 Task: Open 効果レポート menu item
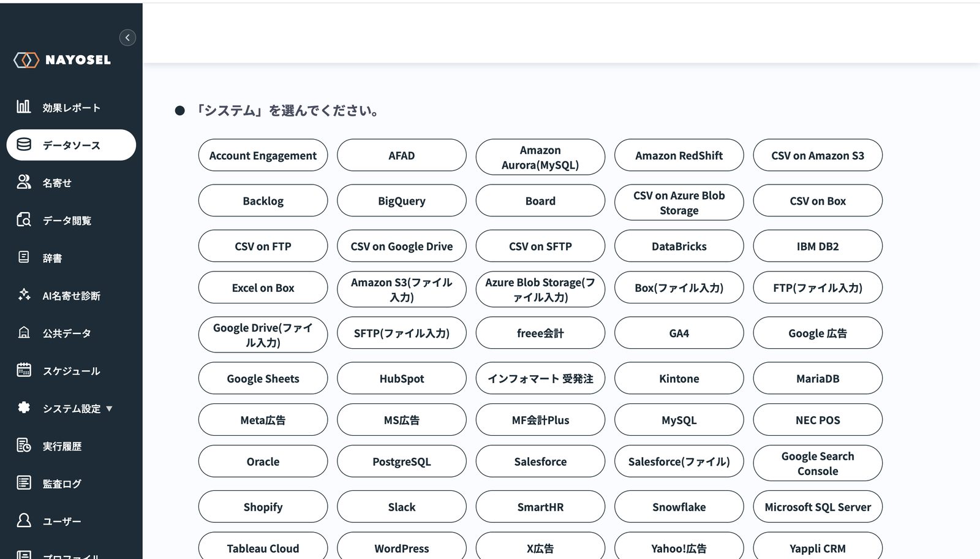[71, 108]
